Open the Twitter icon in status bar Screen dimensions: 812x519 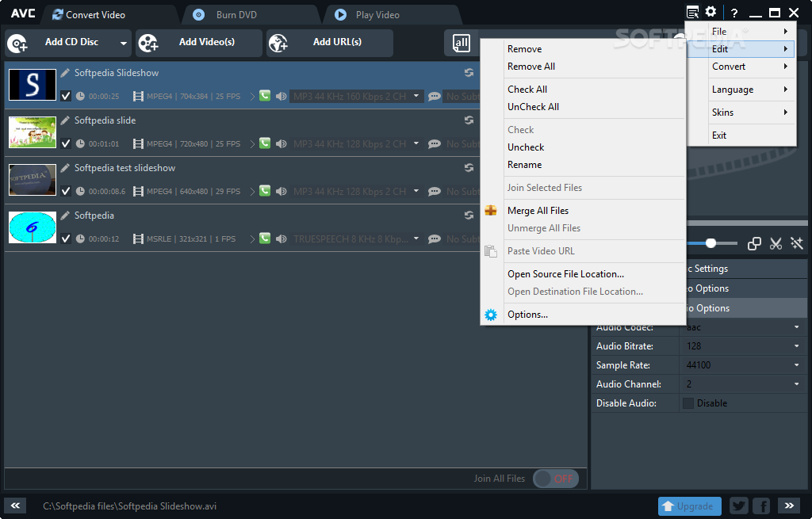[x=739, y=506]
